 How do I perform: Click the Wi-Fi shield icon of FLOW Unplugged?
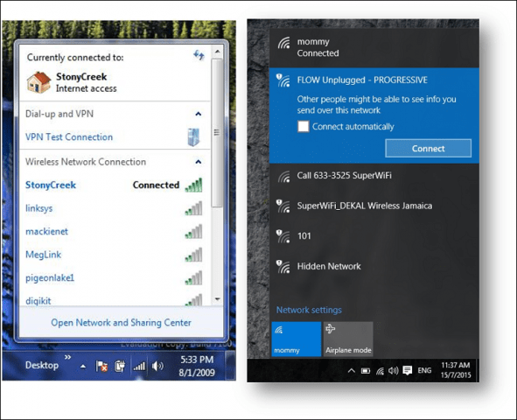(283, 80)
